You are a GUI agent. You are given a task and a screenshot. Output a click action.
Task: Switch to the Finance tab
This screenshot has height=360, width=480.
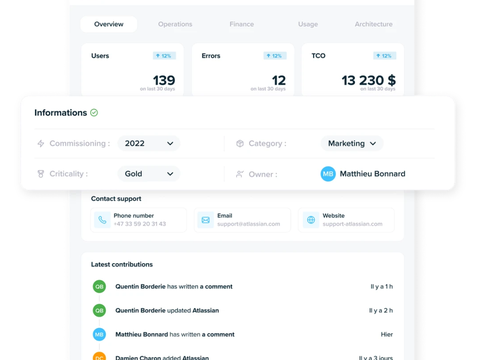tap(242, 24)
